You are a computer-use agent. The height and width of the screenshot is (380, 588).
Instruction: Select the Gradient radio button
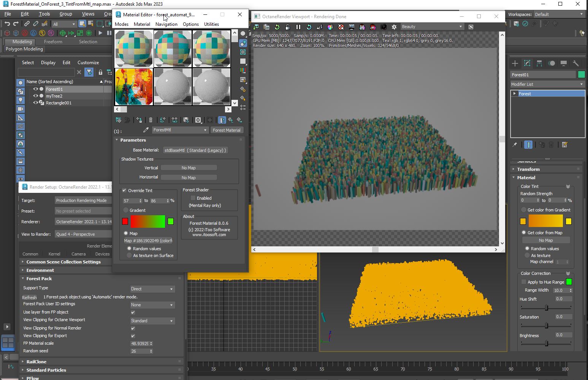coord(126,210)
